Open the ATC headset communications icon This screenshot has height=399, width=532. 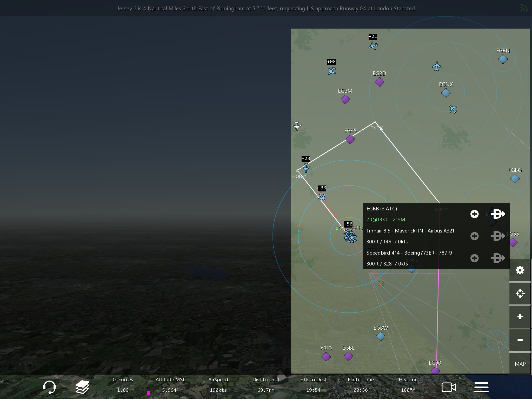point(49,387)
